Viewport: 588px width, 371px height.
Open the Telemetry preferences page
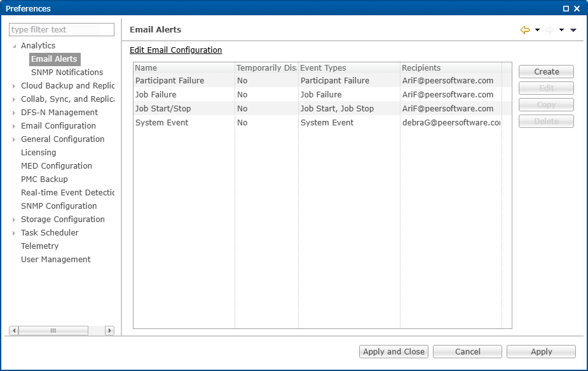(40, 246)
